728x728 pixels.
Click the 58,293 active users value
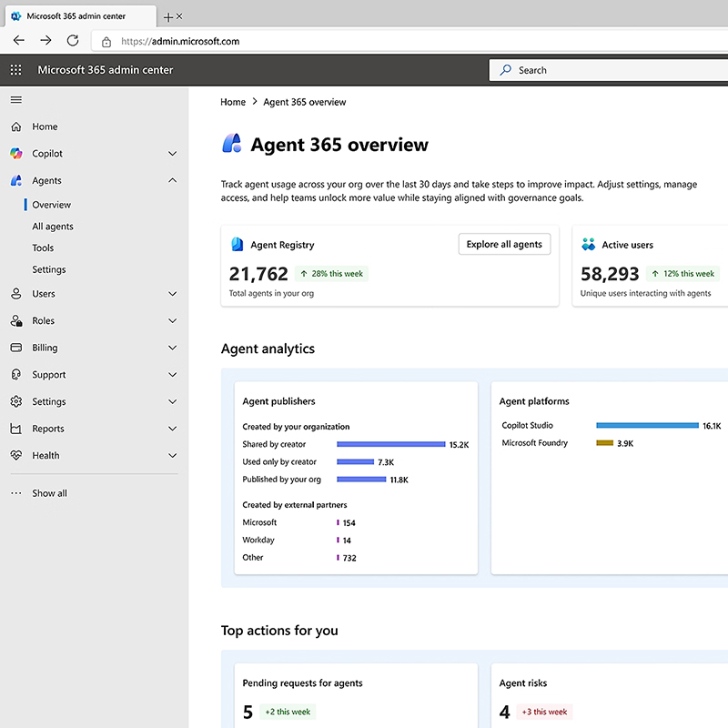click(x=610, y=274)
